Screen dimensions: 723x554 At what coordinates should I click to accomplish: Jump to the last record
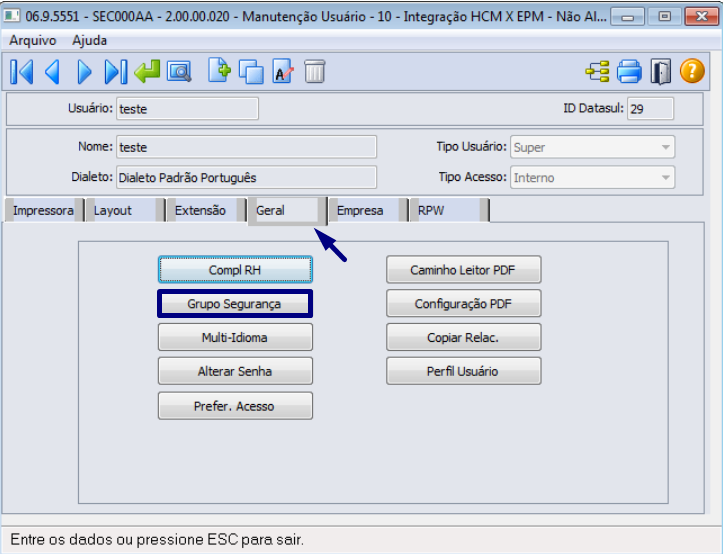[x=116, y=72]
